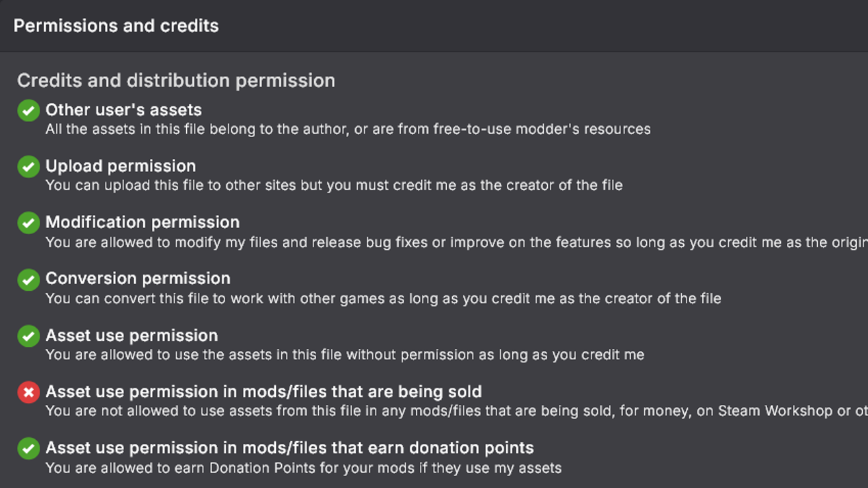Click the description about earning Donation Points

coord(304,468)
